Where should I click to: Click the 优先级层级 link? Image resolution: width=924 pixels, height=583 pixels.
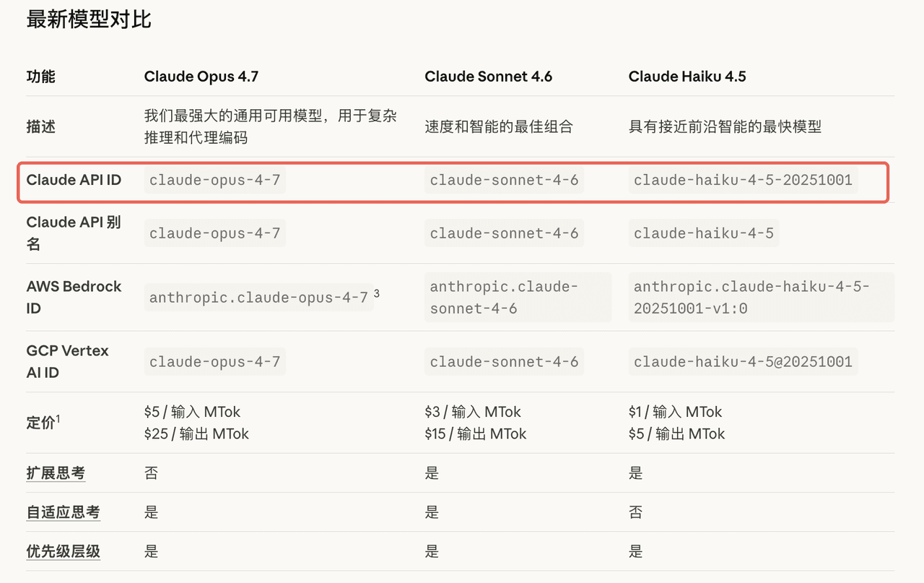click(63, 551)
